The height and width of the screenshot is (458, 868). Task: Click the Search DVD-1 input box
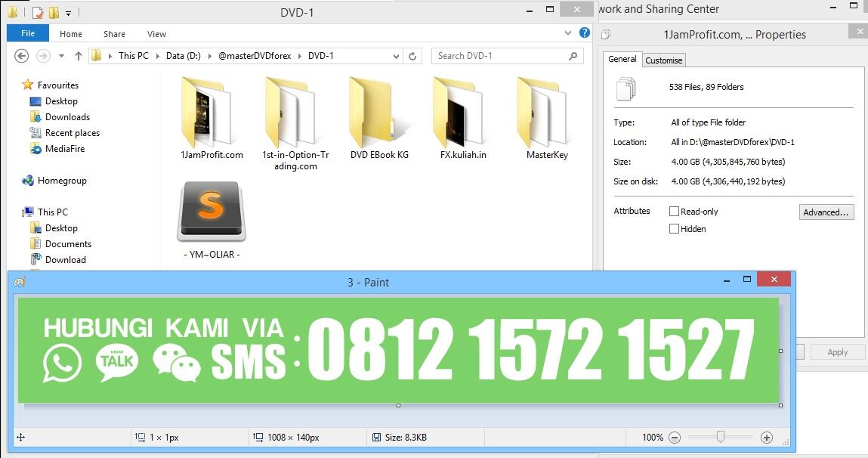pyautogui.click(x=507, y=56)
